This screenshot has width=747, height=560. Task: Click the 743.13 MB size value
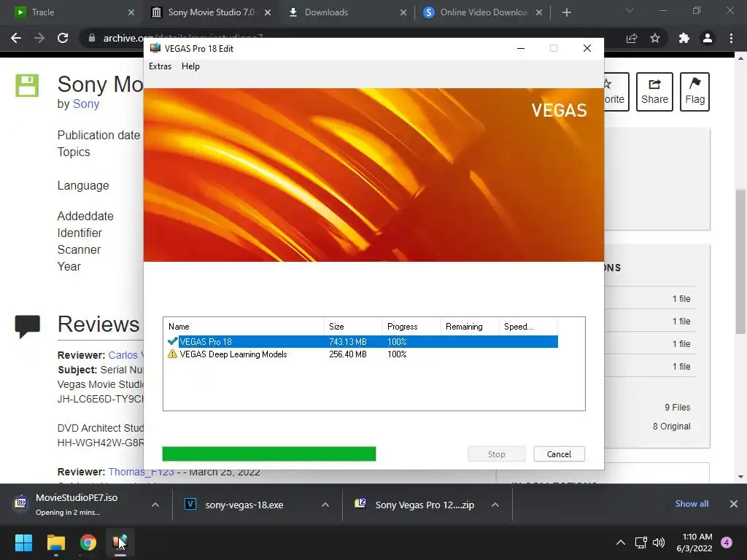tap(348, 341)
